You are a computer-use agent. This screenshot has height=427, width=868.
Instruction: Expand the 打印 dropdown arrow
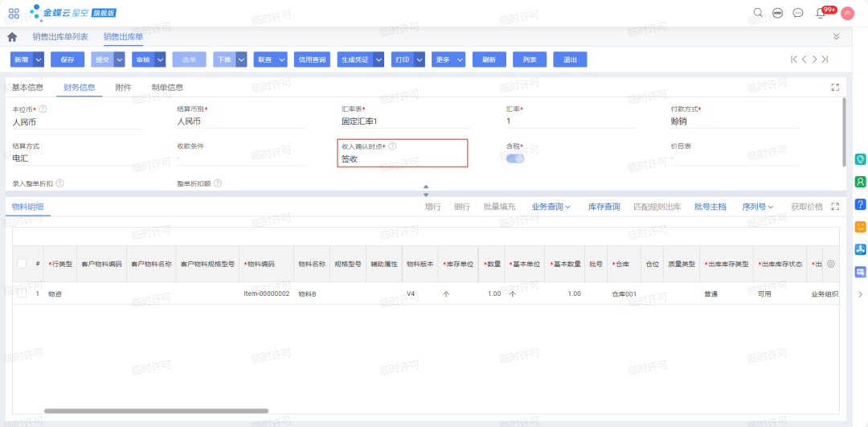[x=419, y=60]
